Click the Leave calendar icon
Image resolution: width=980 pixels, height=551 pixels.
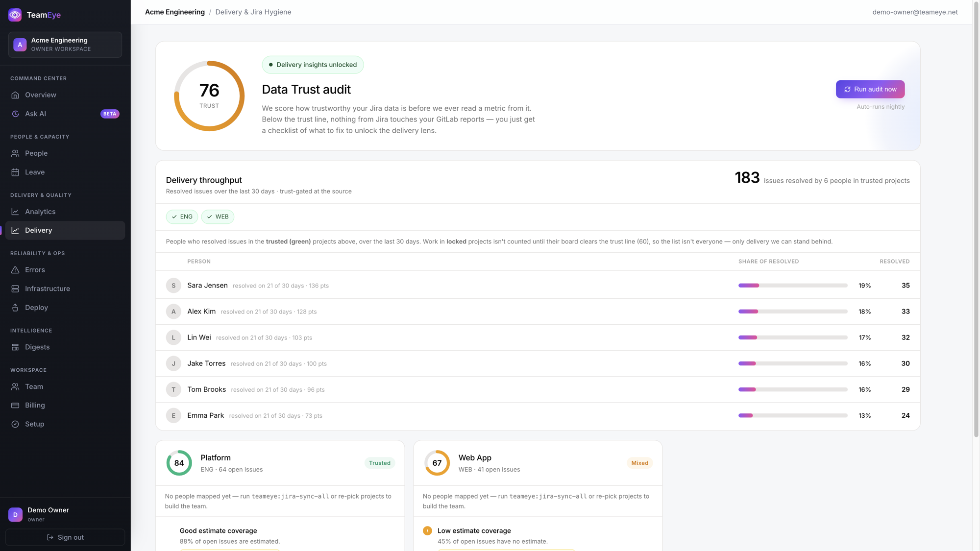coord(15,172)
